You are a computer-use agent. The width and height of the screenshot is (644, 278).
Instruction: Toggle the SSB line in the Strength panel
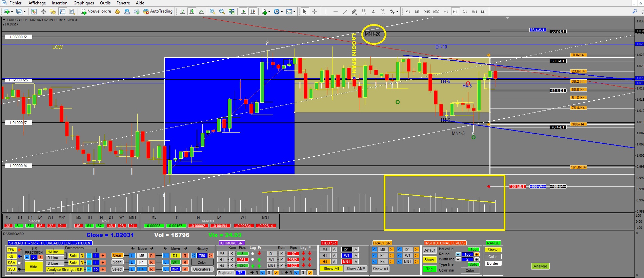pos(11,269)
